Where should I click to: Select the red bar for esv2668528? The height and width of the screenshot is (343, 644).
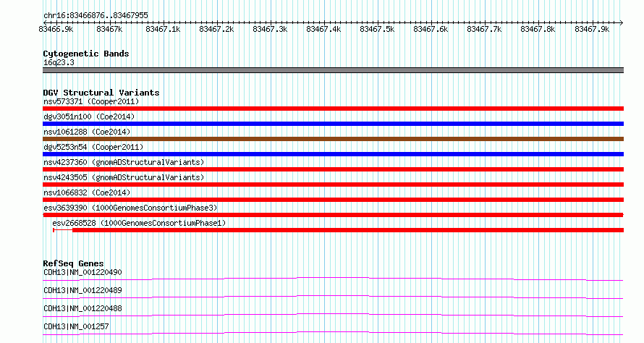pyautogui.click(x=348, y=230)
